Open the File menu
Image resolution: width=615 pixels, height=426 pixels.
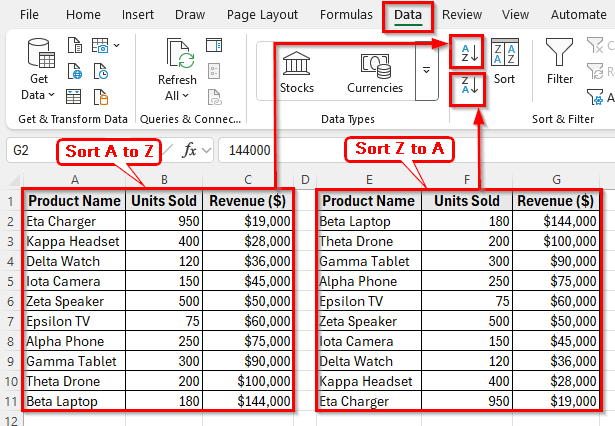pos(30,15)
